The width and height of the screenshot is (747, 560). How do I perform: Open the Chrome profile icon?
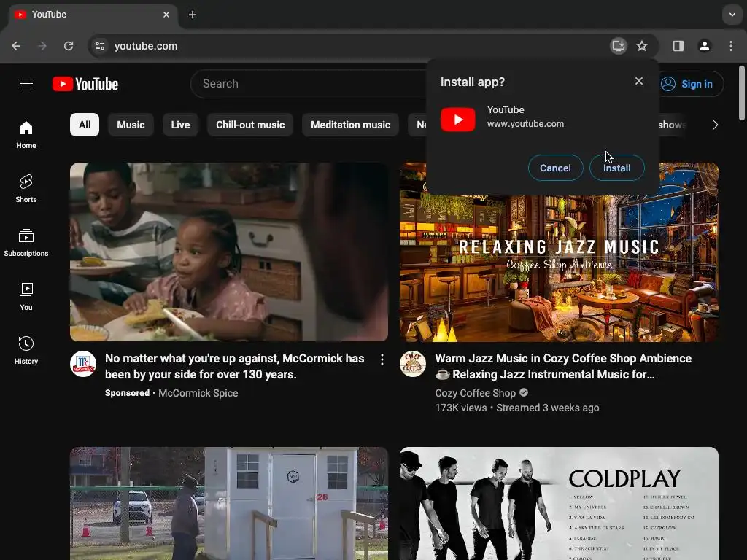pyautogui.click(x=704, y=46)
